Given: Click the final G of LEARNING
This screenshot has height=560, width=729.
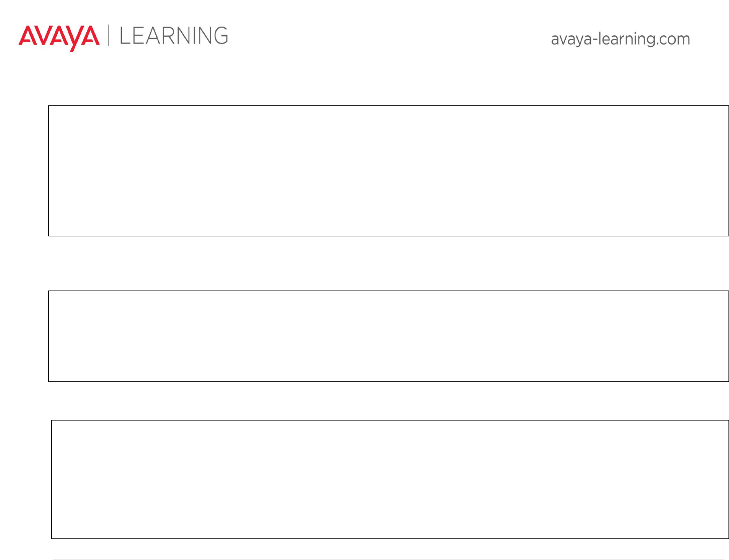Looking at the screenshot, I should click(220, 36).
